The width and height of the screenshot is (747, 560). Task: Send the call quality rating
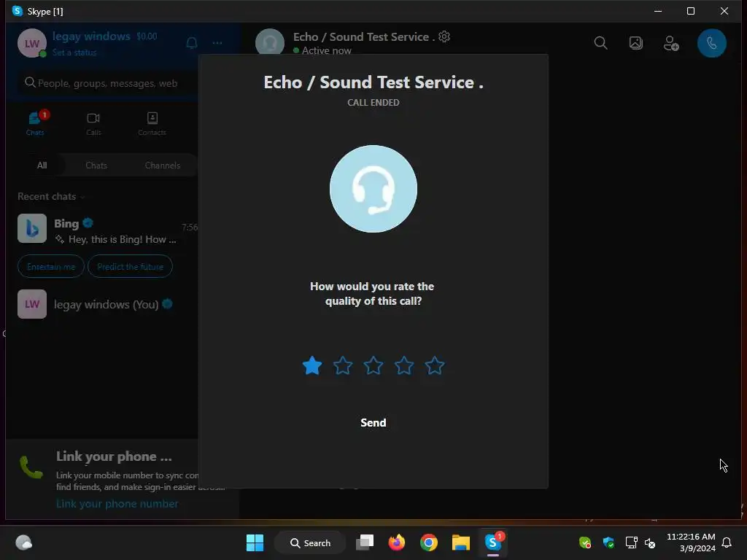pos(373,422)
